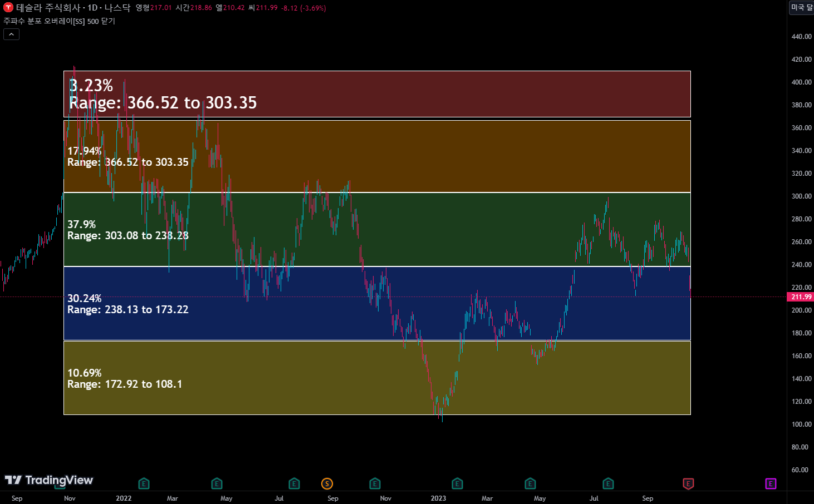This screenshot has height=504, width=814.
Task: Open earnings marker just before May 2022
Action: [x=217, y=483]
